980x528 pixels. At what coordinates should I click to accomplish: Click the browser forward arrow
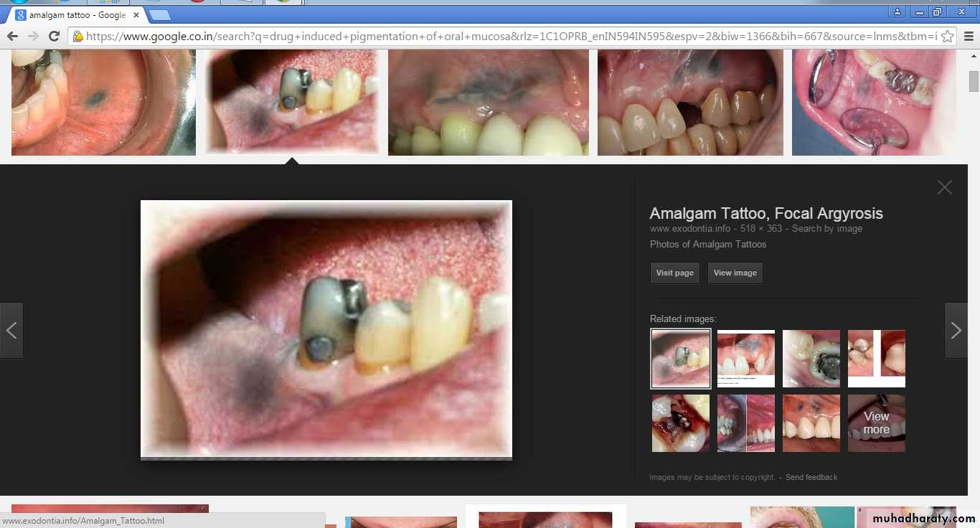coord(33,36)
